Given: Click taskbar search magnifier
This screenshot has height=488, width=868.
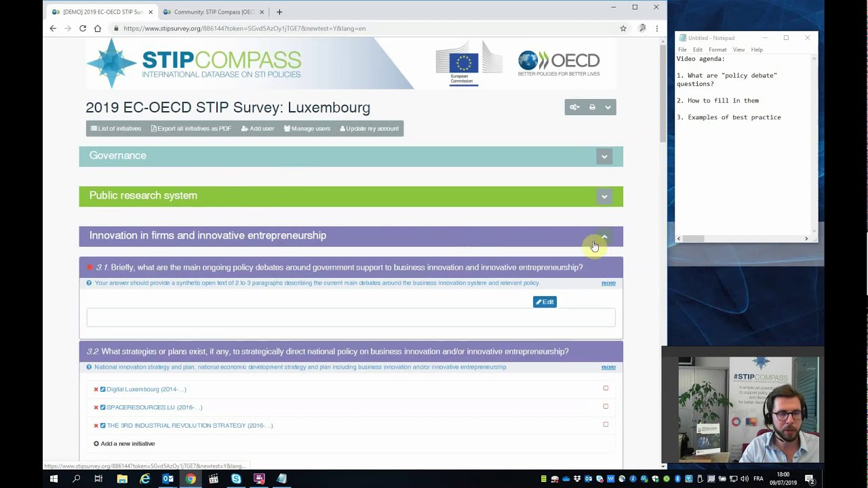Looking at the screenshot, I should coord(77,479).
